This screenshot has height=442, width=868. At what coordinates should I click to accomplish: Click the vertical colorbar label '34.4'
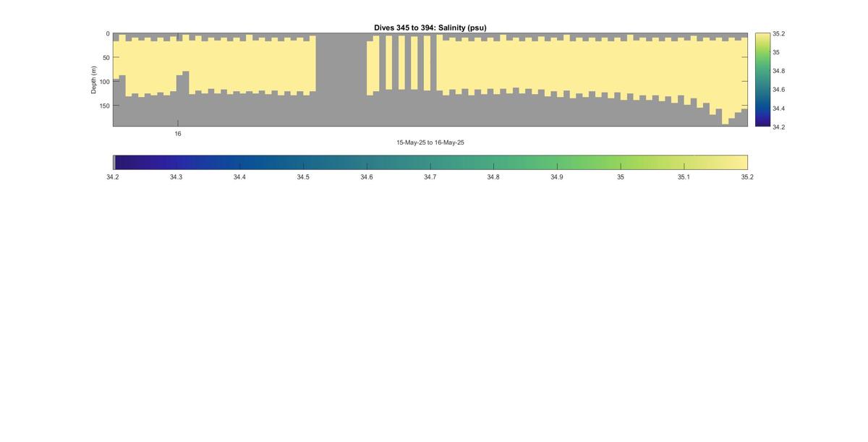click(x=778, y=109)
